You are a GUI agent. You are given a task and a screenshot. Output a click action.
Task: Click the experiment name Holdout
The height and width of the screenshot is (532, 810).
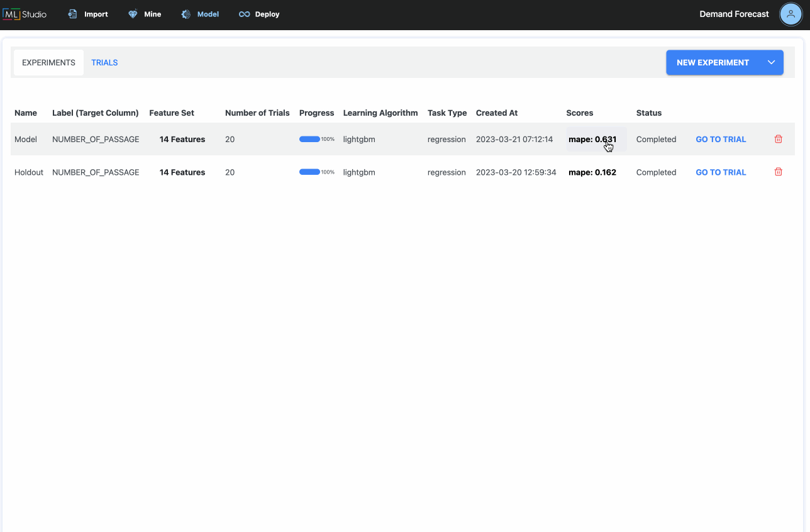point(29,172)
